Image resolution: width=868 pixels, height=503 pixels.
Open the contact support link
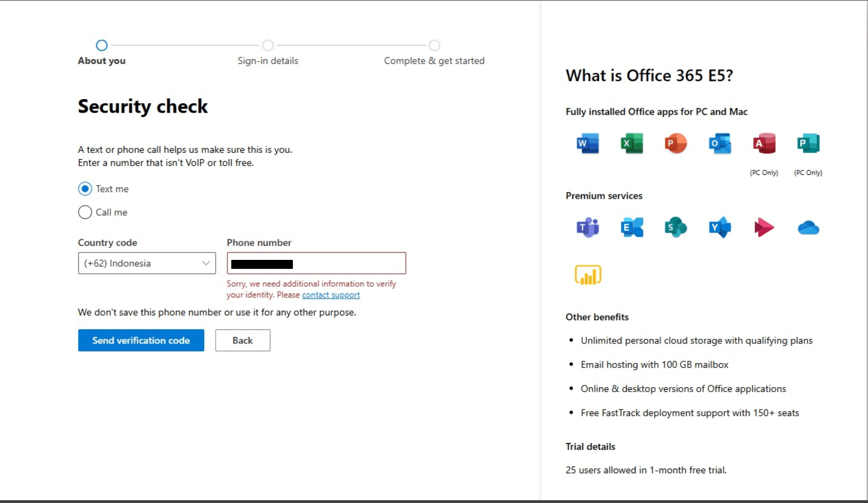click(x=331, y=295)
